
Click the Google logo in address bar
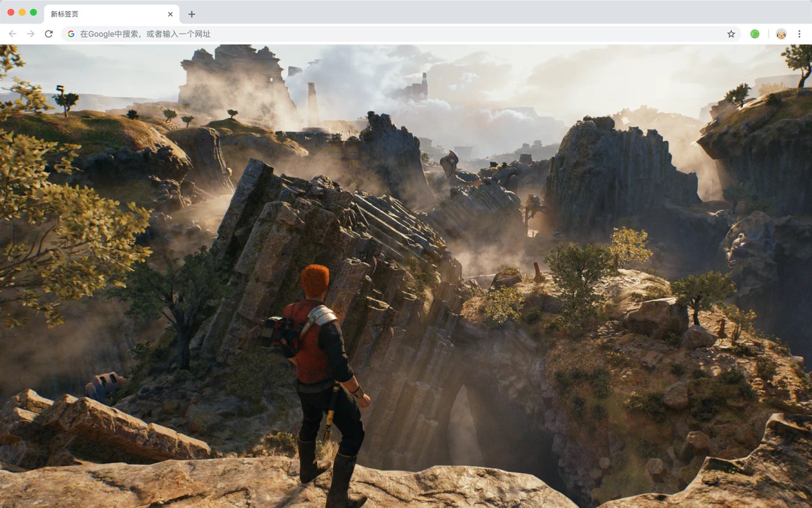[x=71, y=34]
